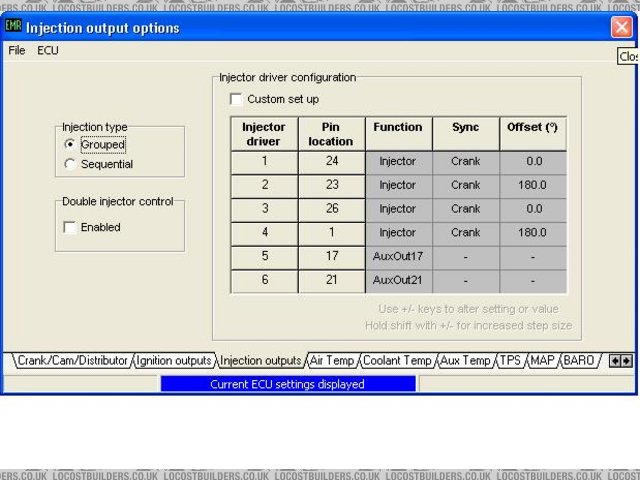This screenshot has width=640, height=480.
Task: Click pin location 1 cell for driver 4
Action: (x=332, y=233)
